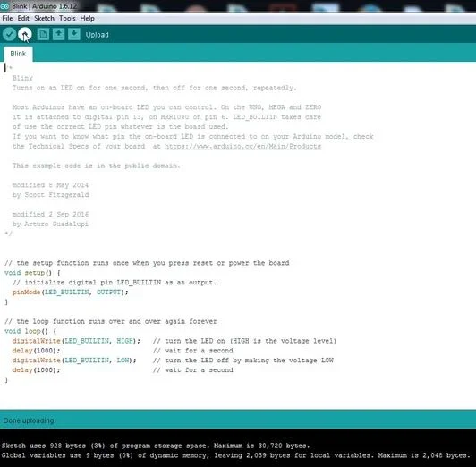
Task: Click the Done uploading status bar
Action: pyautogui.click(x=238, y=420)
